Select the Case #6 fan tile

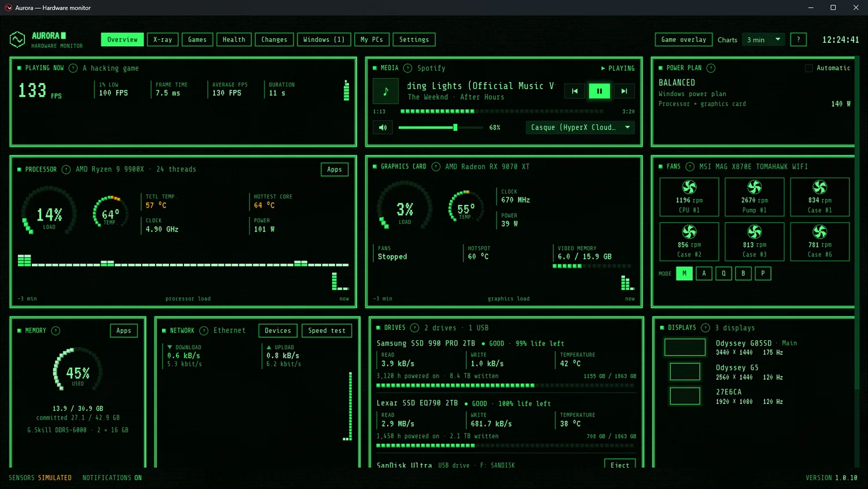point(820,241)
